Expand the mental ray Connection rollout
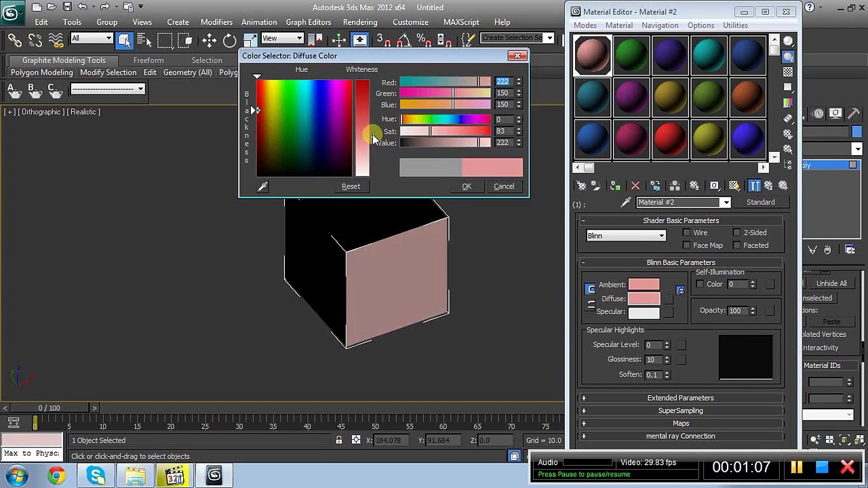The width and height of the screenshot is (868, 488). (681, 436)
